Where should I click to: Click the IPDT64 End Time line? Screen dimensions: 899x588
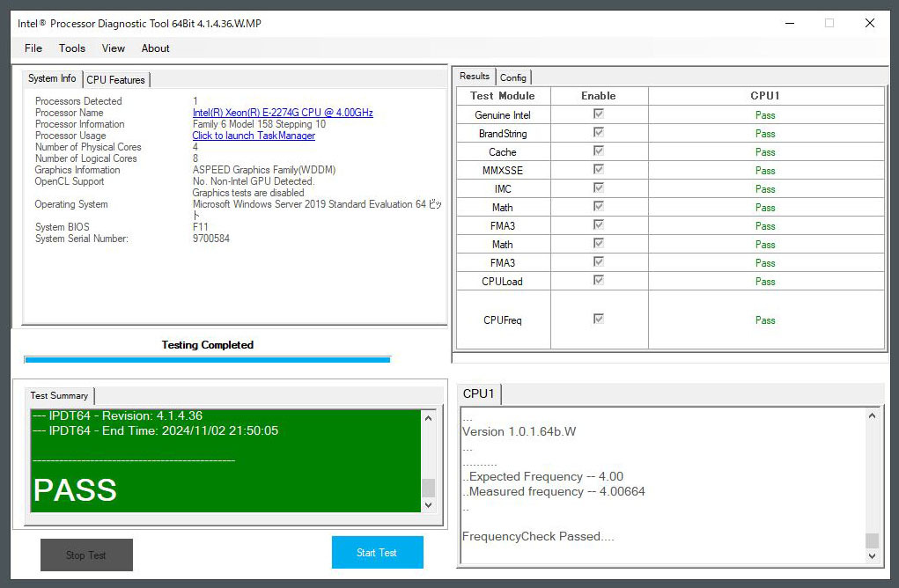point(155,430)
